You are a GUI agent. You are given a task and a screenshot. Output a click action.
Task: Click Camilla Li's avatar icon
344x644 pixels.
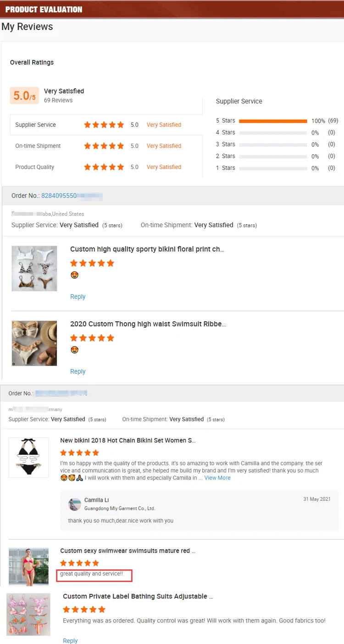(75, 504)
